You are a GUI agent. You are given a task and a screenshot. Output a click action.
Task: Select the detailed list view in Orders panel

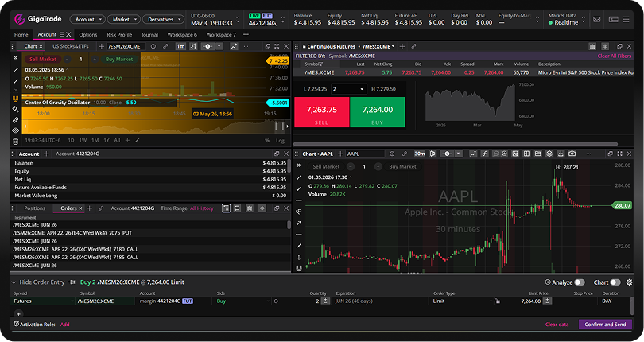[226, 208]
